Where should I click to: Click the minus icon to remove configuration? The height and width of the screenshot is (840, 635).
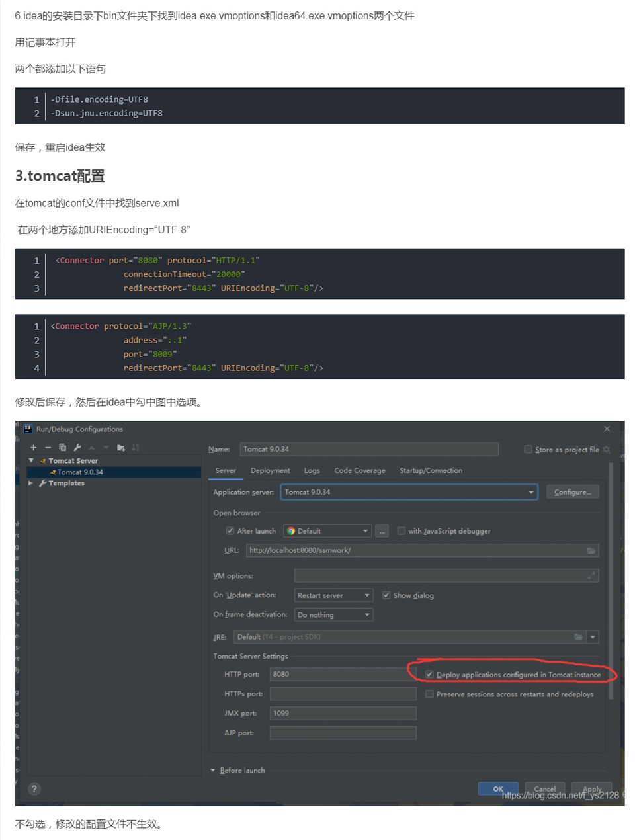coord(48,448)
